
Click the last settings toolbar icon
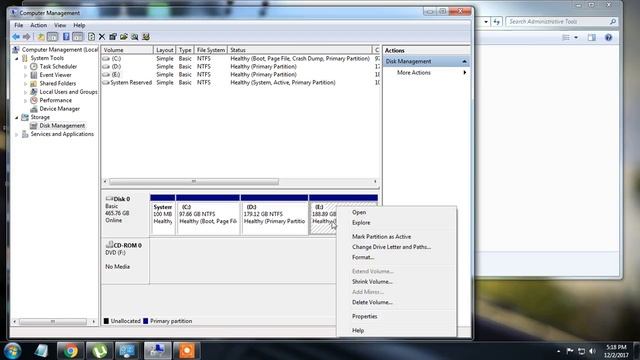146,37
